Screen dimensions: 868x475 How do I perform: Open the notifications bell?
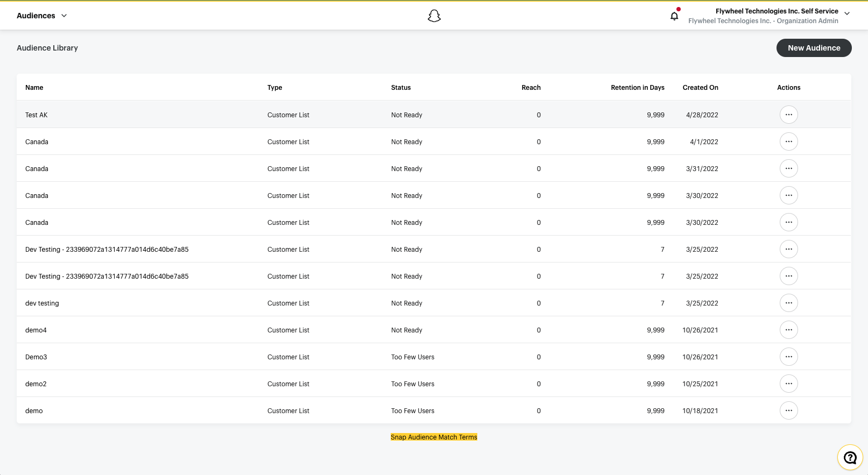tap(674, 16)
